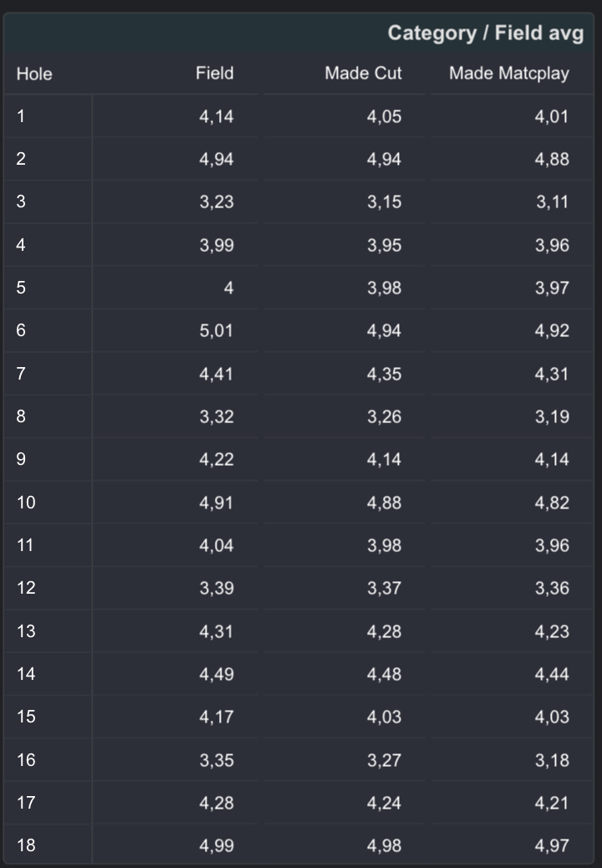Select Field value 4,14 for hole 1

pos(217,116)
